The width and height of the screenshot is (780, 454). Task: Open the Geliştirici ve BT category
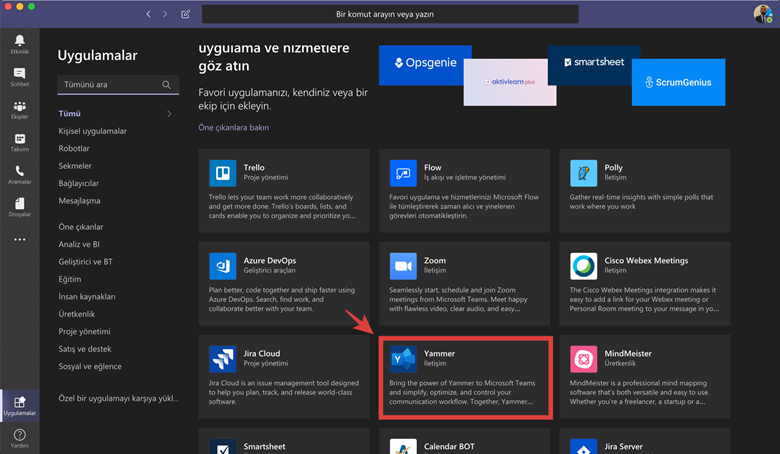pos(85,262)
